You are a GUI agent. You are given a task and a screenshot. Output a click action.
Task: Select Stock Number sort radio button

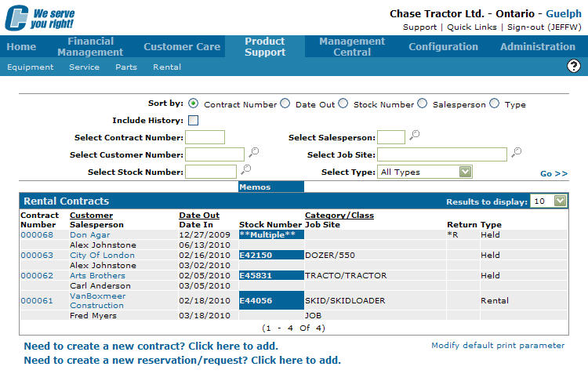click(x=343, y=103)
